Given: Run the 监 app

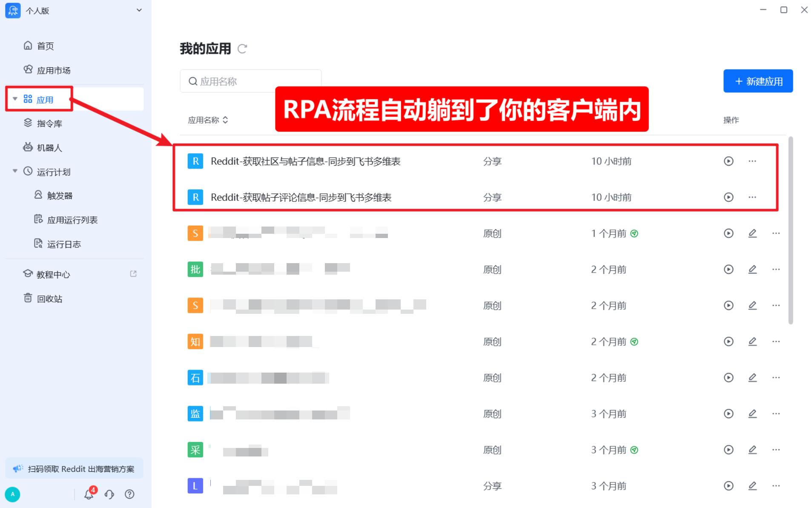Looking at the screenshot, I should click(x=729, y=413).
